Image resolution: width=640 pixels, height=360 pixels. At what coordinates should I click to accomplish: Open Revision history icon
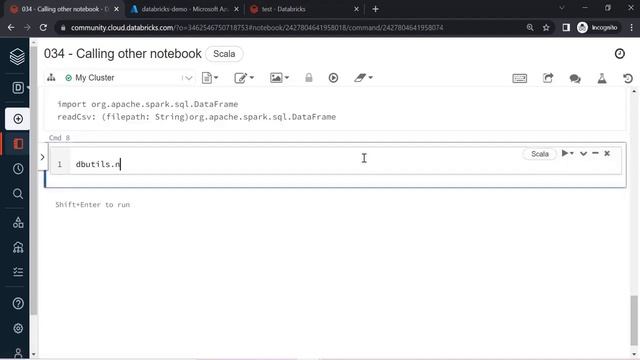pos(628,78)
